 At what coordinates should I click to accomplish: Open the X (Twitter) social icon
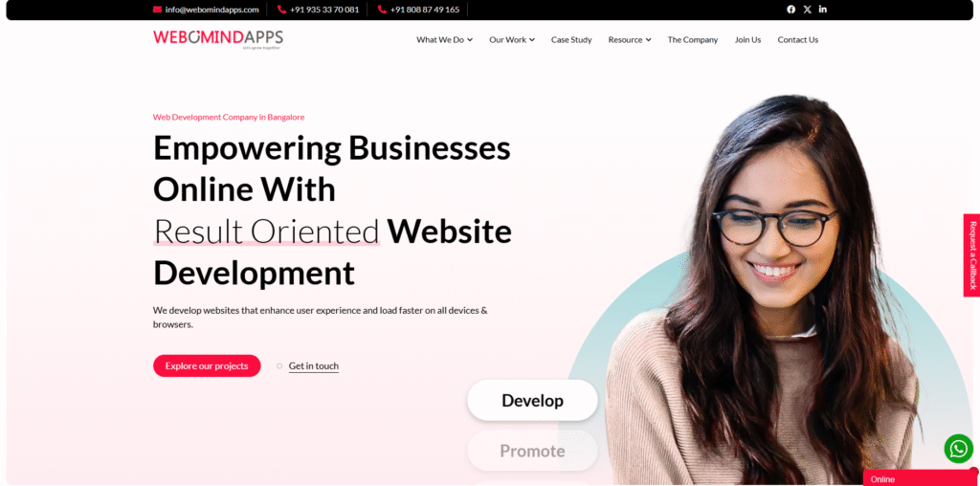coord(807,10)
